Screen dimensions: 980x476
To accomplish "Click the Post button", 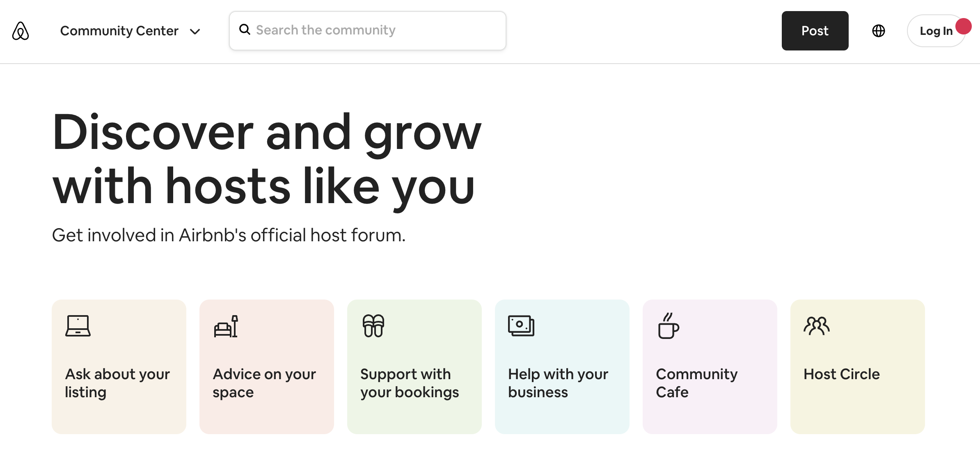I will pos(815,31).
